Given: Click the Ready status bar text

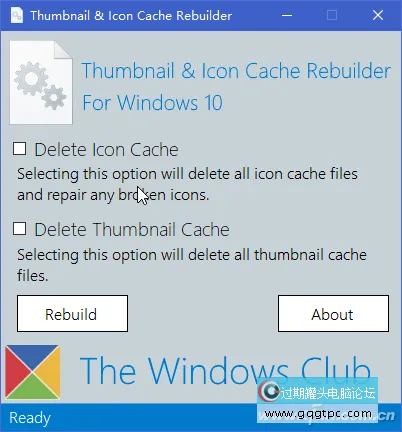Looking at the screenshot, I should [x=30, y=418].
